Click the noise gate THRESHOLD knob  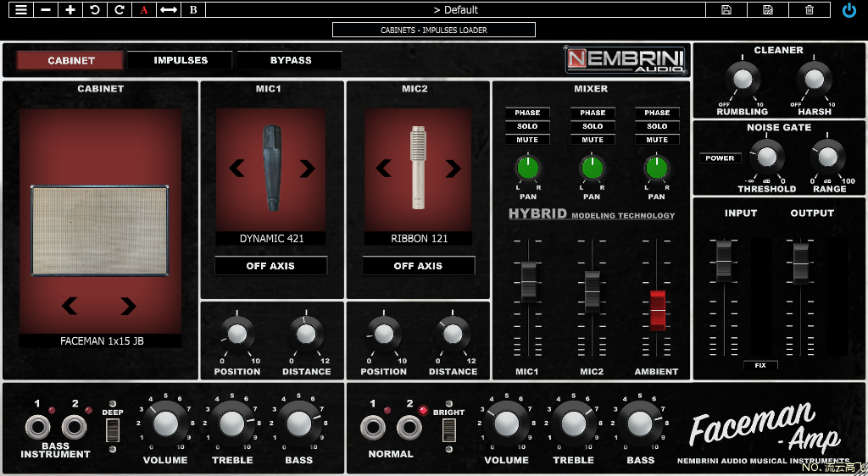click(766, 157)
